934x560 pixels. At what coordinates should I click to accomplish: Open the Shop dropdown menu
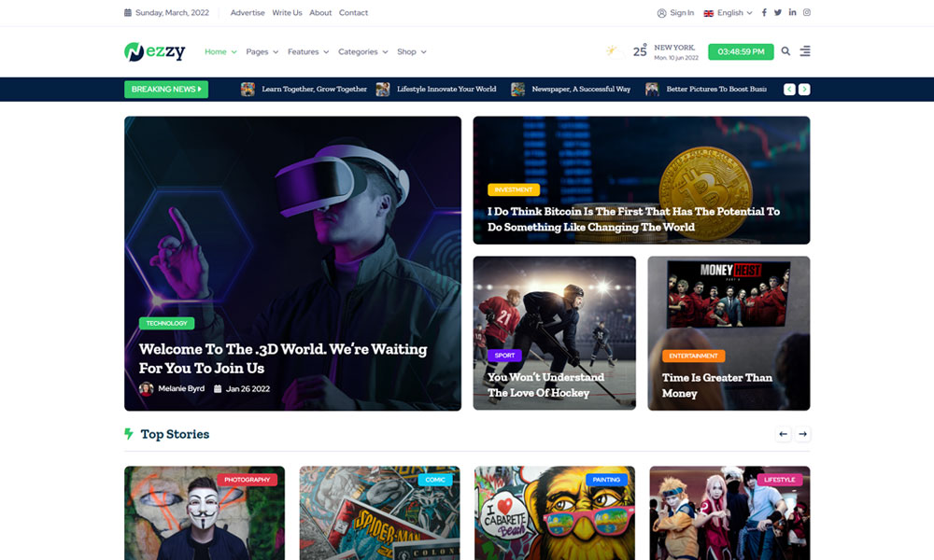point(411,52)
